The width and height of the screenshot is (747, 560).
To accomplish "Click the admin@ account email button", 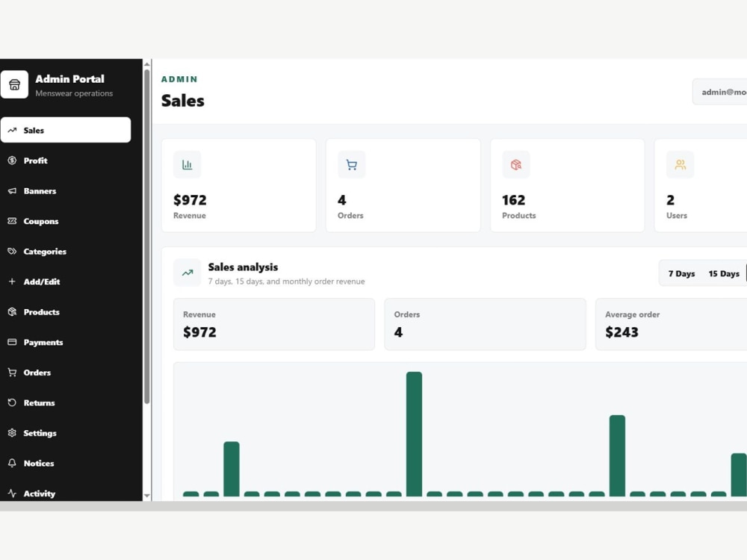I will click(x=719, y=92).
